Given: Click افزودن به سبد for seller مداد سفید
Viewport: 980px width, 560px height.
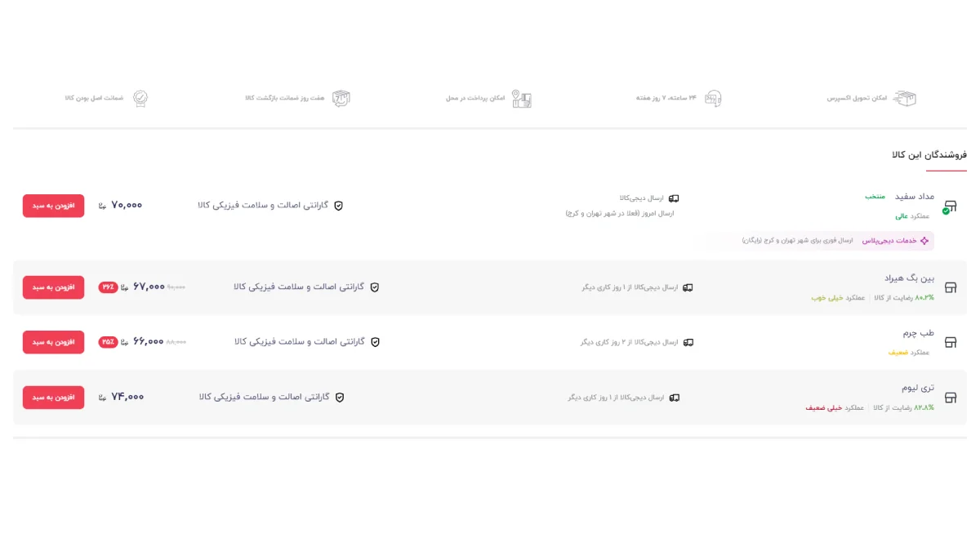Looking at the screenshot, I should (x=53, y=206).
